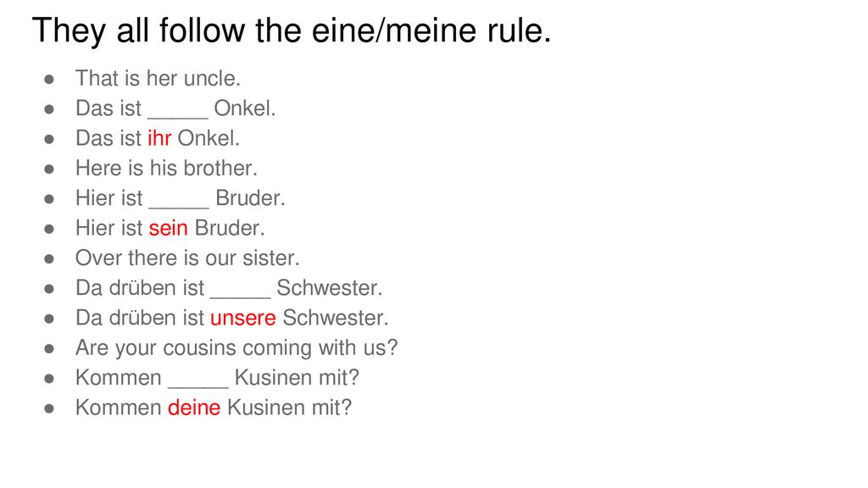
Task: Click "Da drüben ist" in the answered line
Action: point(140,318)
